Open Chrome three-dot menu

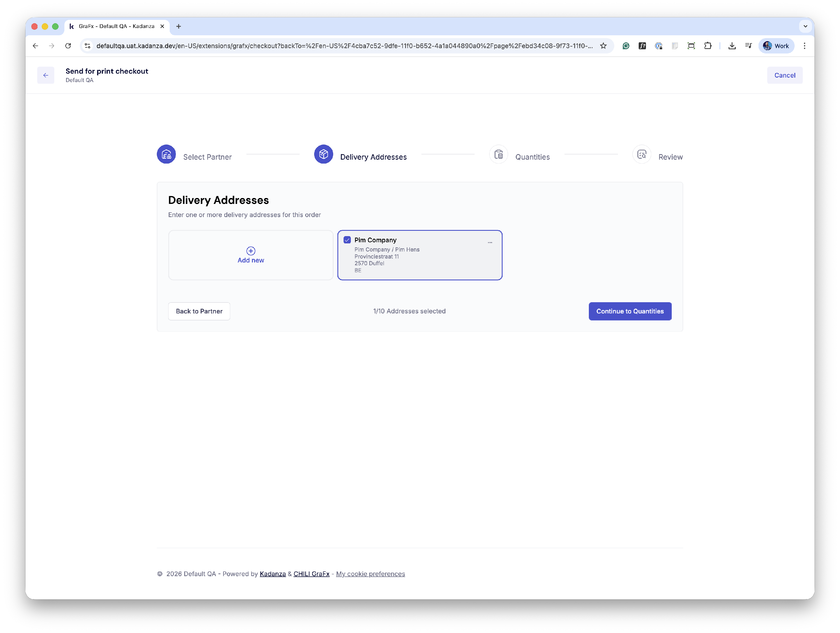(x=804, y=46)
